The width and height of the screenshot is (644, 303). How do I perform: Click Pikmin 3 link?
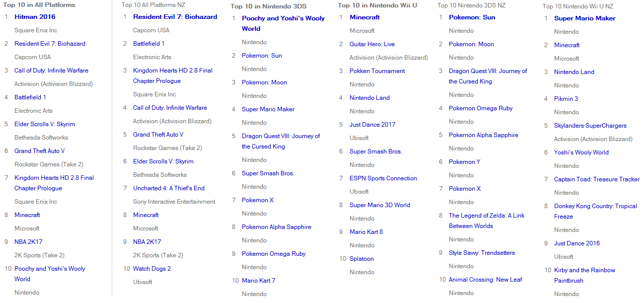[566, 99]
